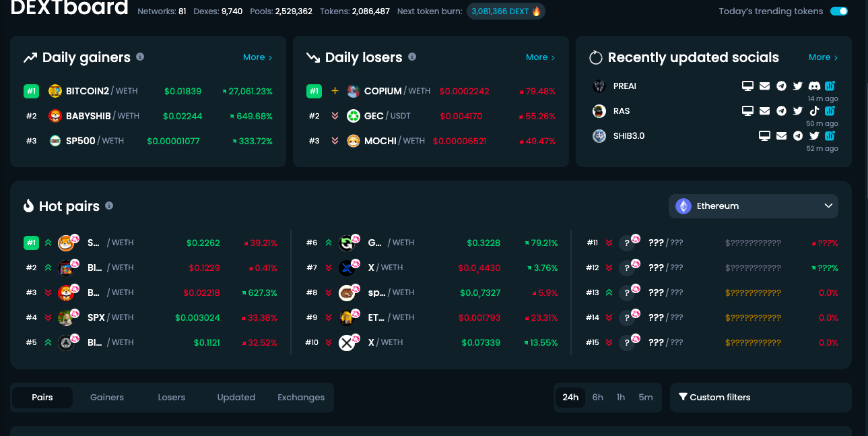868x436 pixels.
Task: Click the SP500 token logo
Action: pos(55,141)
